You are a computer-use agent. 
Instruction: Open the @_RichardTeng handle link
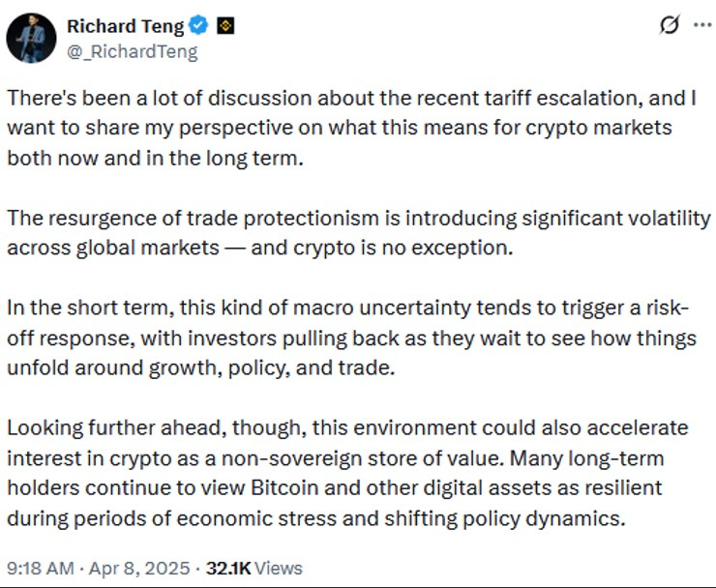(133, 51)
